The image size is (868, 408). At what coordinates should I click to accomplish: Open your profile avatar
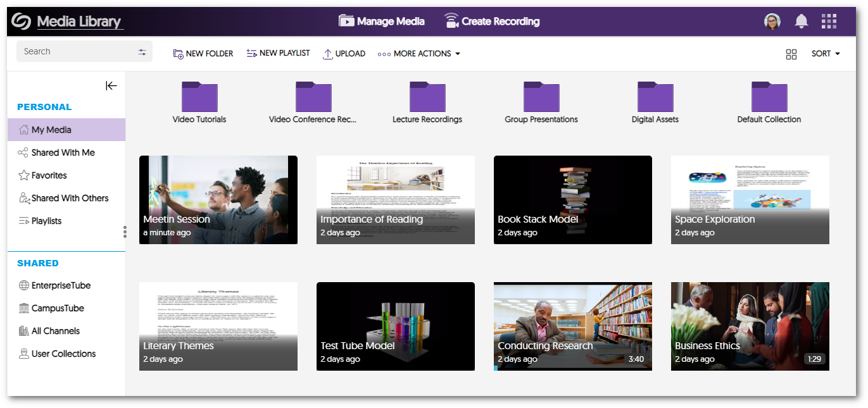tap(772, 21)
